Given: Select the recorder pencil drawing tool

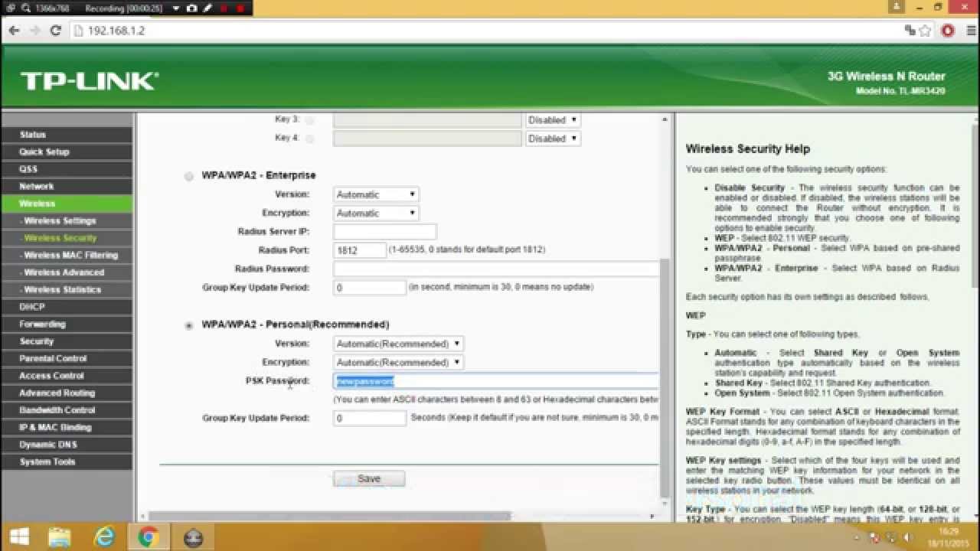Looking at the screenshot, I should pyautogui.click(x=207, y=8).
